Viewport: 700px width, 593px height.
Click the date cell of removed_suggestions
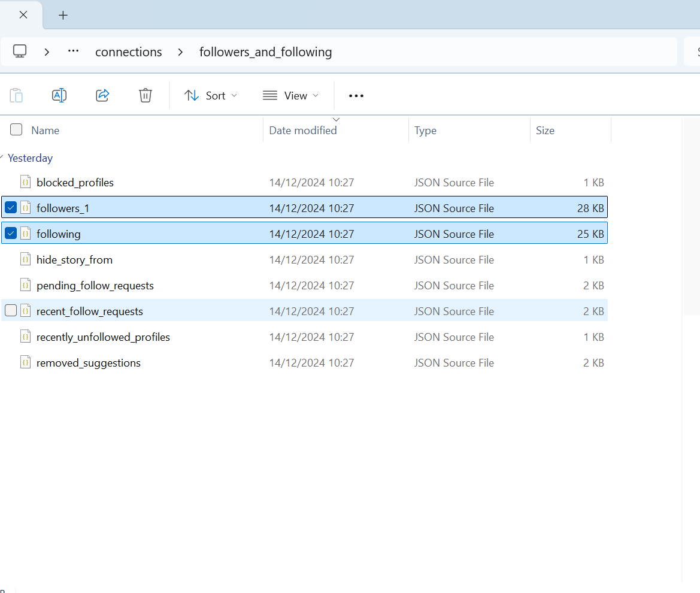pyautogui.click(x=311, y=363)
